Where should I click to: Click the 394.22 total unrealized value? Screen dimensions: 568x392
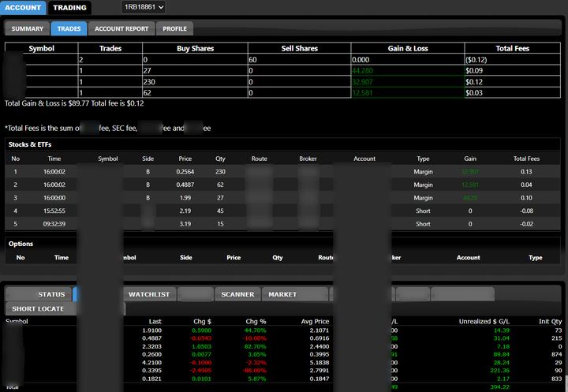[500, 387]
